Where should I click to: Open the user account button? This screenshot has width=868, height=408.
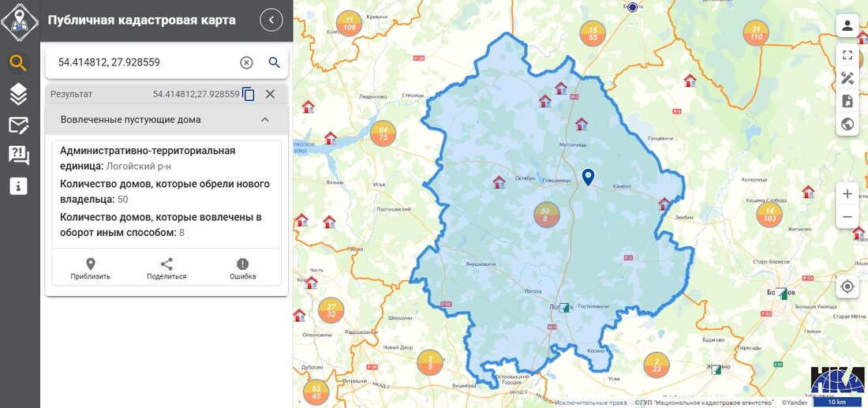tap(847, 25)
